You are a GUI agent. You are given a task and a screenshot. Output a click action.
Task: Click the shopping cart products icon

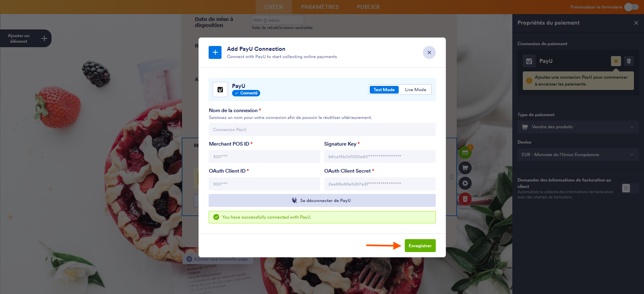[x=465, y=168]
